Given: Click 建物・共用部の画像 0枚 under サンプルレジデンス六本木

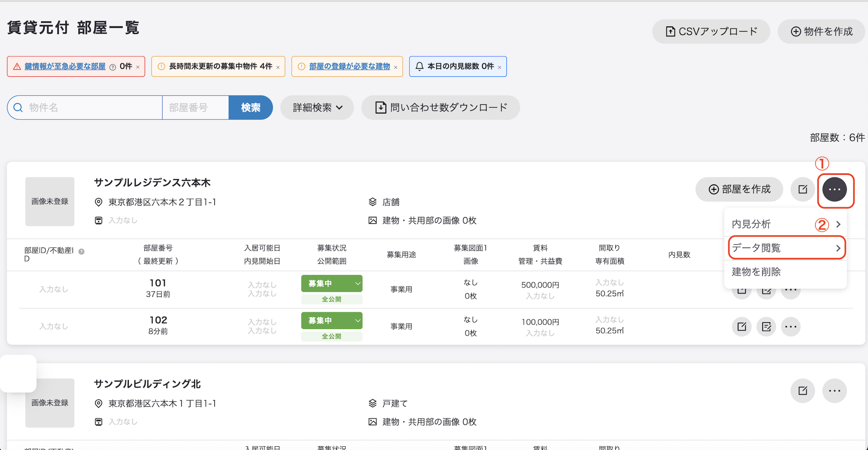Looking at the screenshot, I should [x=429, y=221].
